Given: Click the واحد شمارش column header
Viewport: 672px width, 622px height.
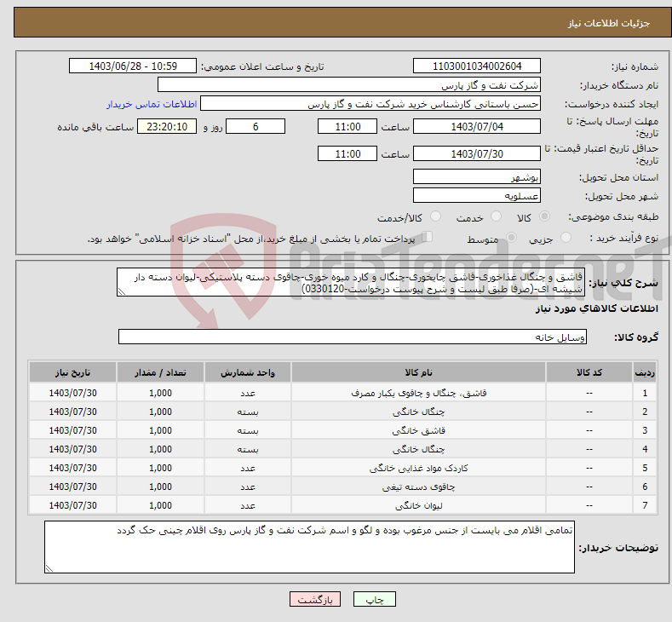Looking at the screenshot, I should (x=248, y=372).
